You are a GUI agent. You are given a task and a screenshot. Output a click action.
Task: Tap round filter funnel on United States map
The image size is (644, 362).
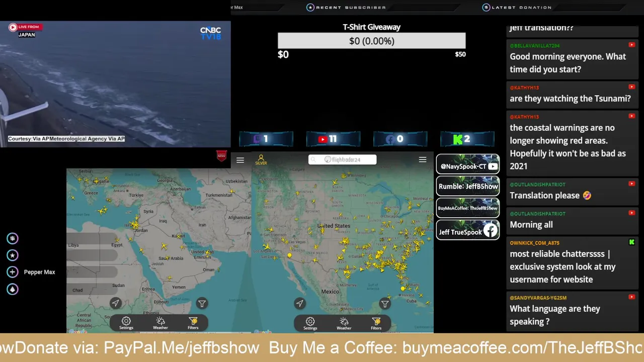coord(385,304)
